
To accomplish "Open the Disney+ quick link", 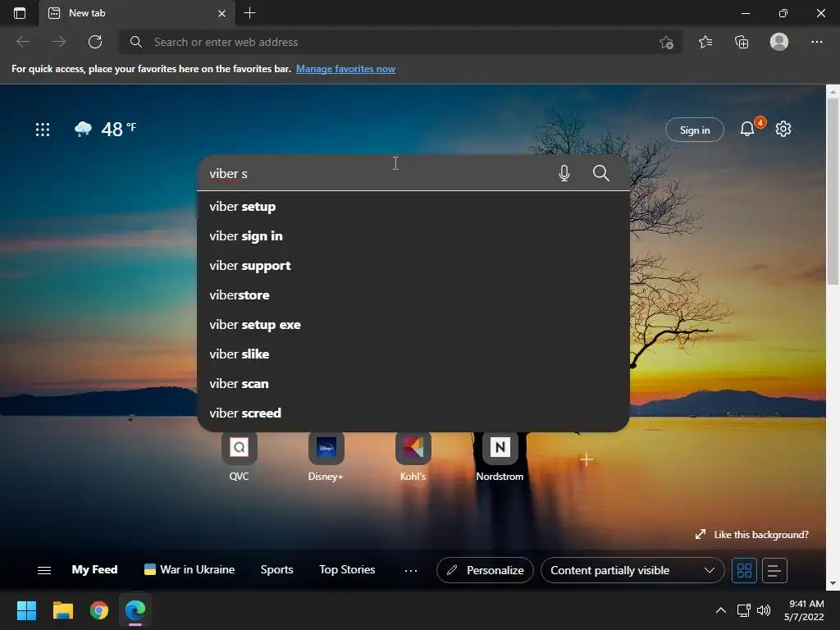I will [326, 457].
